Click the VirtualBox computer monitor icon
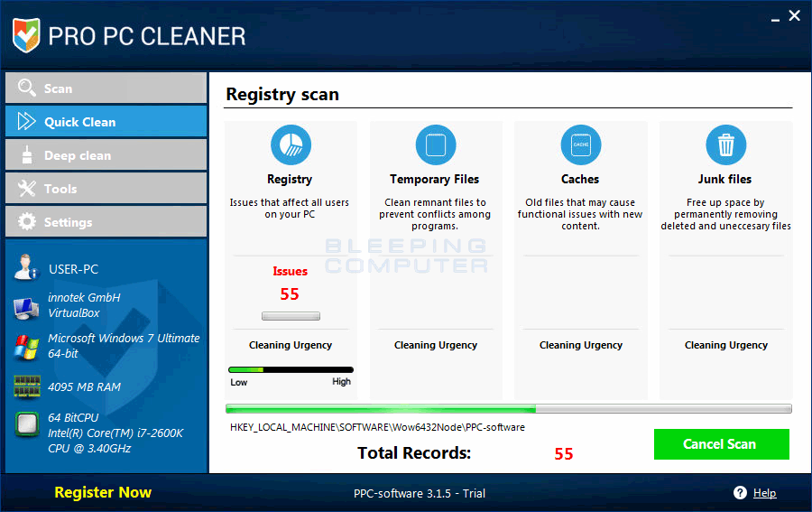This screenshot has width=812, height=512. (x=26, y=308)
